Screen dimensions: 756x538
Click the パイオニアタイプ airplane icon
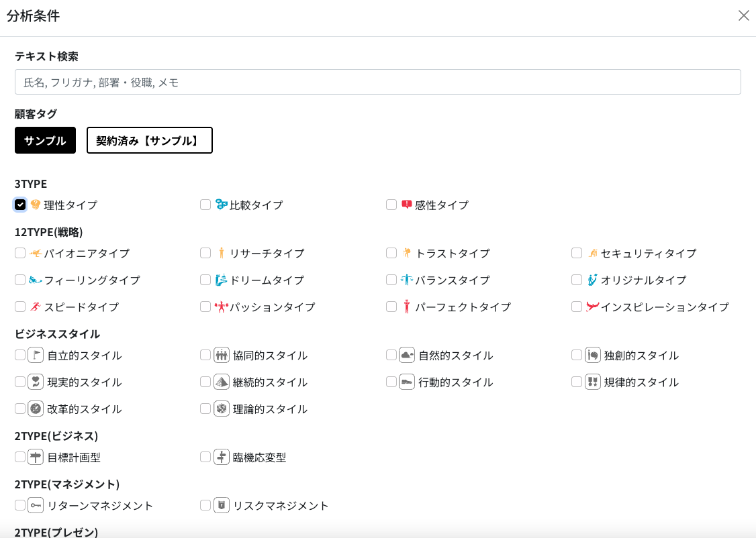click(x=36, y=253)
